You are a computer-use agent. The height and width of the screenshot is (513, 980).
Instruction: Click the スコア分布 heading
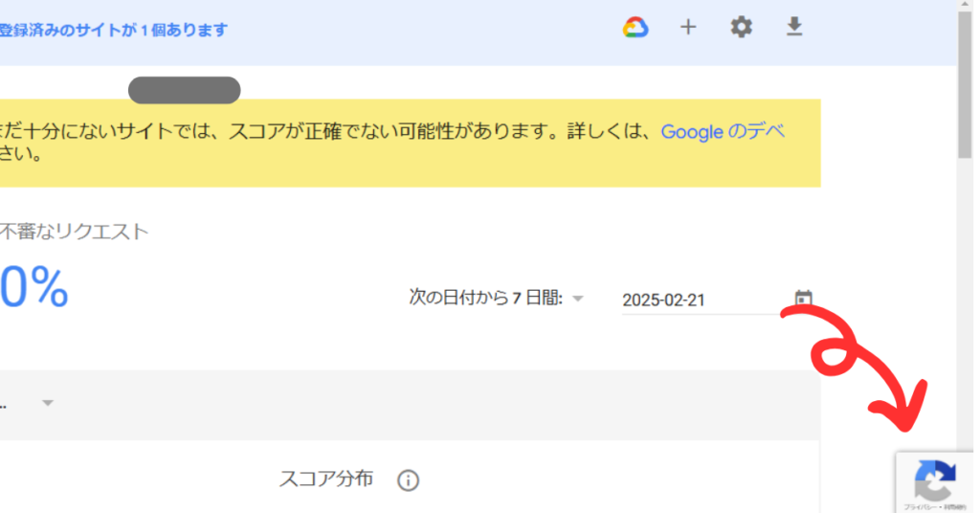(325, 480)
